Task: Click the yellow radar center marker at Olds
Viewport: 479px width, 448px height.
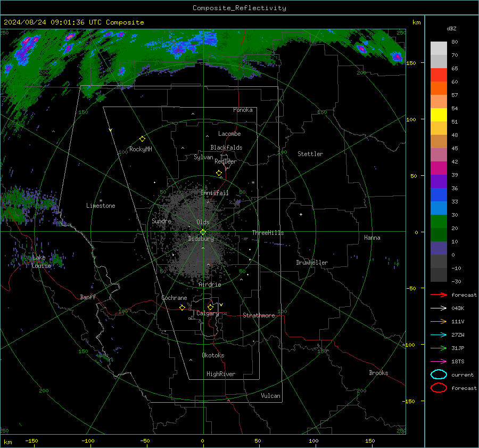Action: pyautogui.click(x=203, y=232)
